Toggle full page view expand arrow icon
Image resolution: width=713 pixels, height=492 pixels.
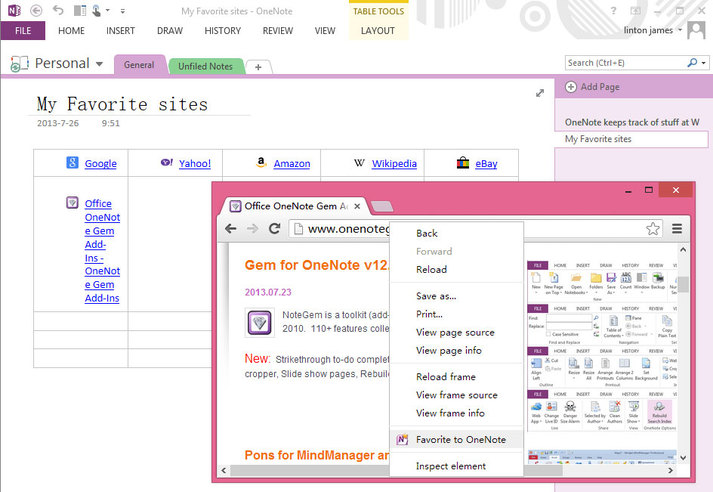(x=540, y=93)
